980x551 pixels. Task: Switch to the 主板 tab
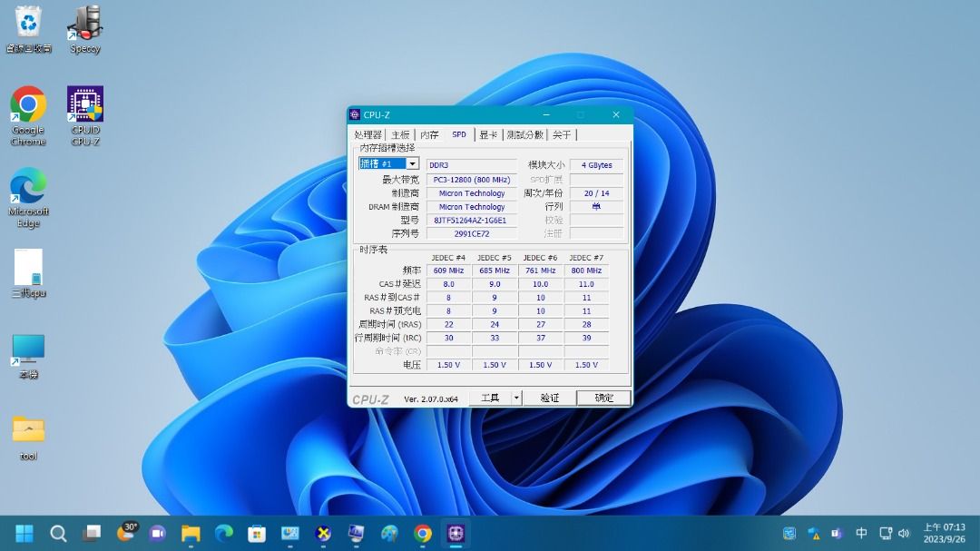400,134
